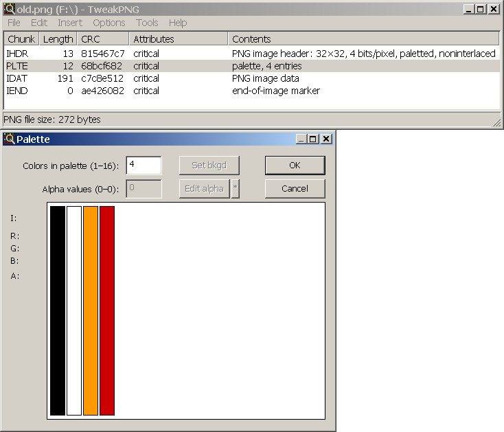Open the Edit menu
The height and width of the screenshot is (432, 504).
39,23
